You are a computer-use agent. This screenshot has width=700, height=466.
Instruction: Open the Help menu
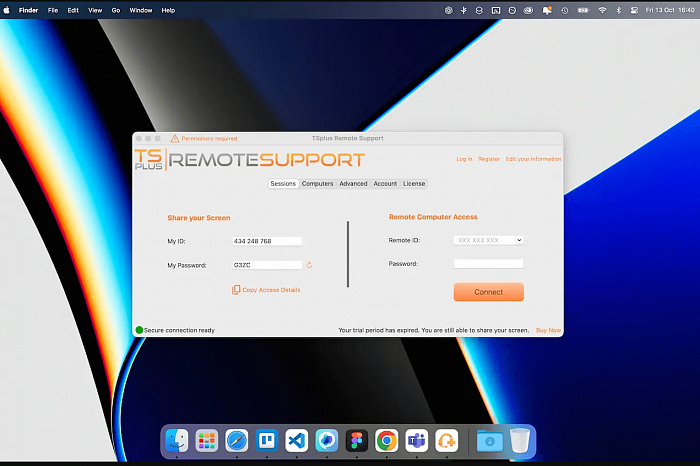[x=168, y=10]
